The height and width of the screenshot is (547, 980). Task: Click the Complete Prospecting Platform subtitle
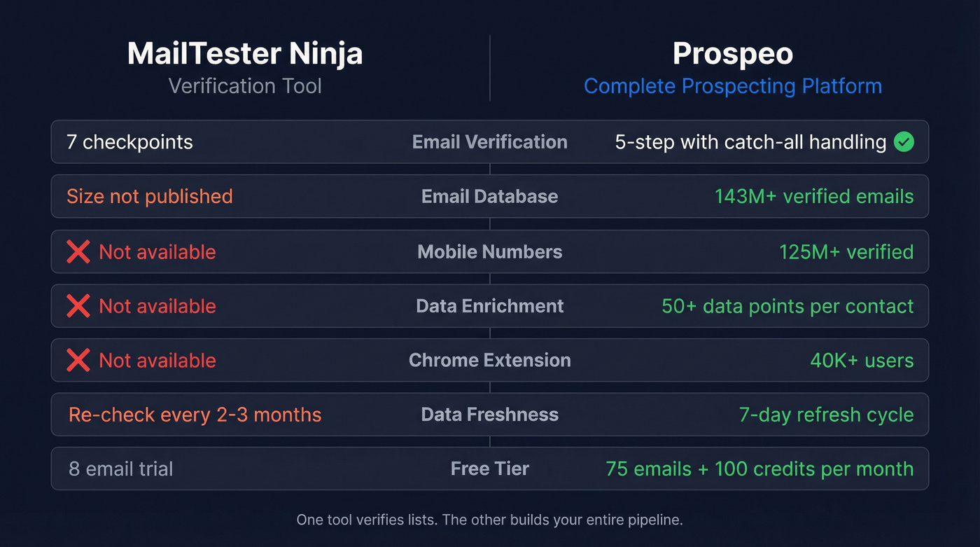732,85
